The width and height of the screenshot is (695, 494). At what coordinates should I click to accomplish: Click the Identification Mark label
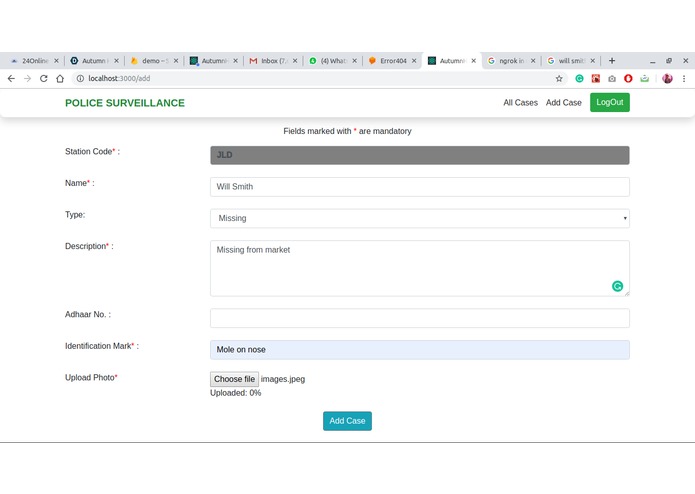102,346
